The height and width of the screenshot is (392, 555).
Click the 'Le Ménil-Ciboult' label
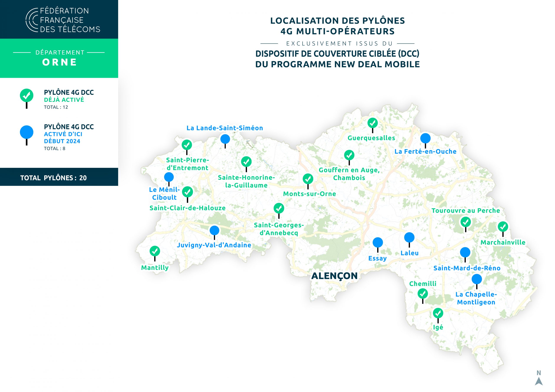point(164,193)
